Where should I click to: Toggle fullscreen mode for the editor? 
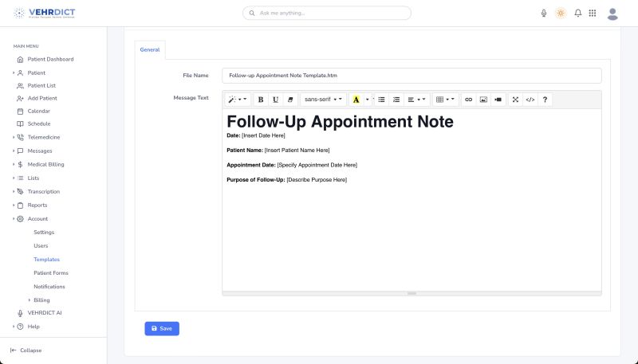pos(515,100)
